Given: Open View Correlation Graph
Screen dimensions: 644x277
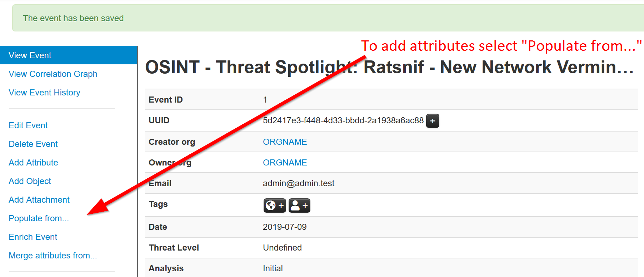Looking at the screenshot, I should pyautogui.click(x=53, y=74).
